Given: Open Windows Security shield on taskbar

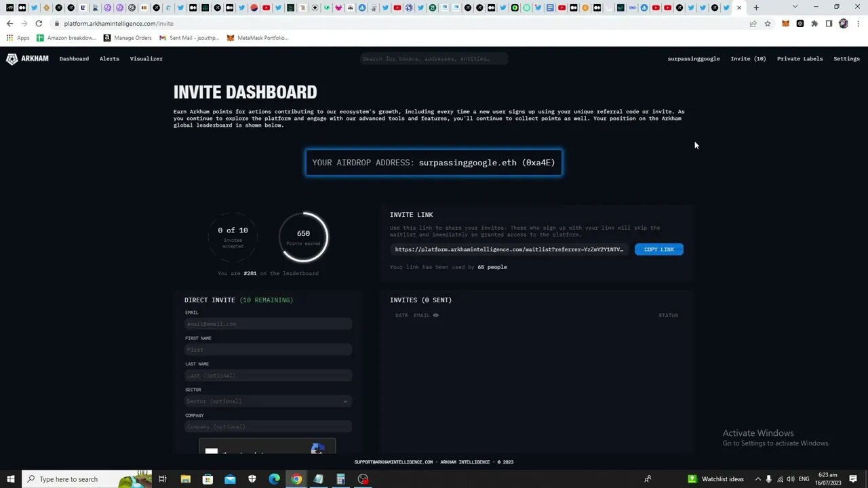Looking at the screenshot, I should 252,479.
